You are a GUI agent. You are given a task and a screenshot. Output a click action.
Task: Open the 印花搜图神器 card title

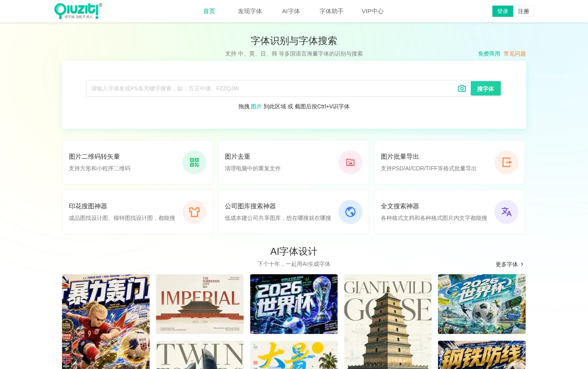pos(88,206)
